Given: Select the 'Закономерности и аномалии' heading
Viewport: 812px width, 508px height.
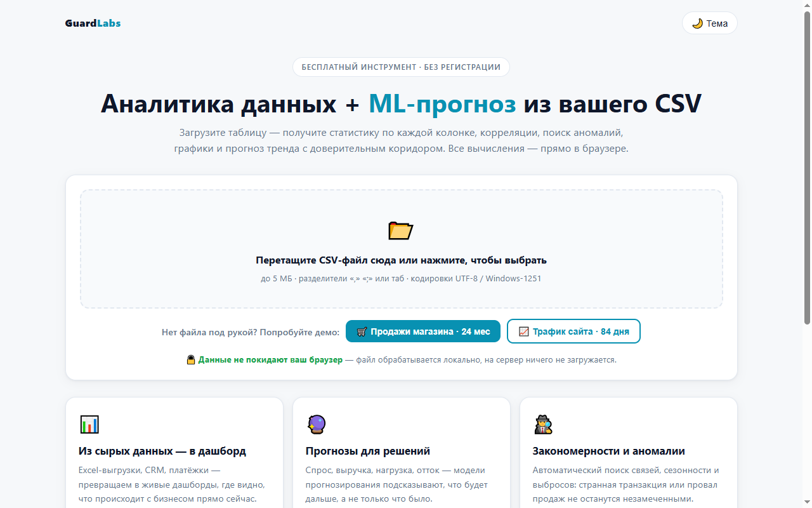Looking at the screenshot, I should (609, 451).
